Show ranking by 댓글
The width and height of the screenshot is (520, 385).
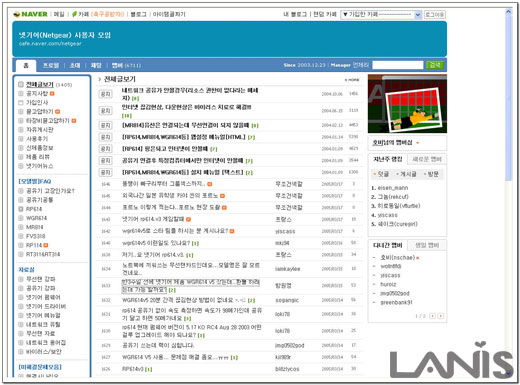pos(382,174)
